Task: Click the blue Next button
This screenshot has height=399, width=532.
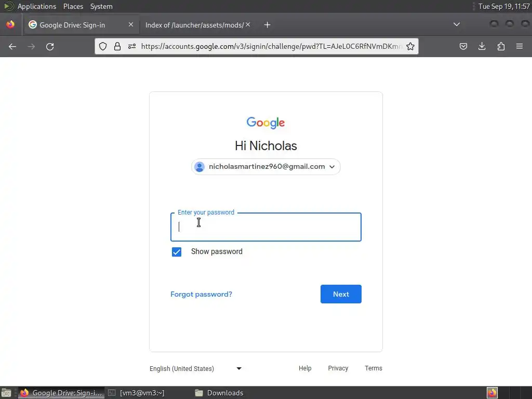Action: pos(341,294)
